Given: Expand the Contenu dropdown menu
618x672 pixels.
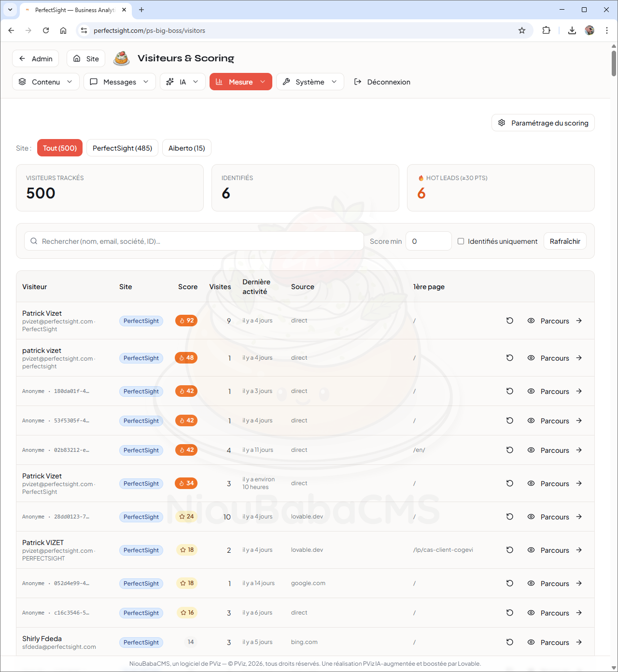Looking at the screenshot, I should click(x=46, y=82).
